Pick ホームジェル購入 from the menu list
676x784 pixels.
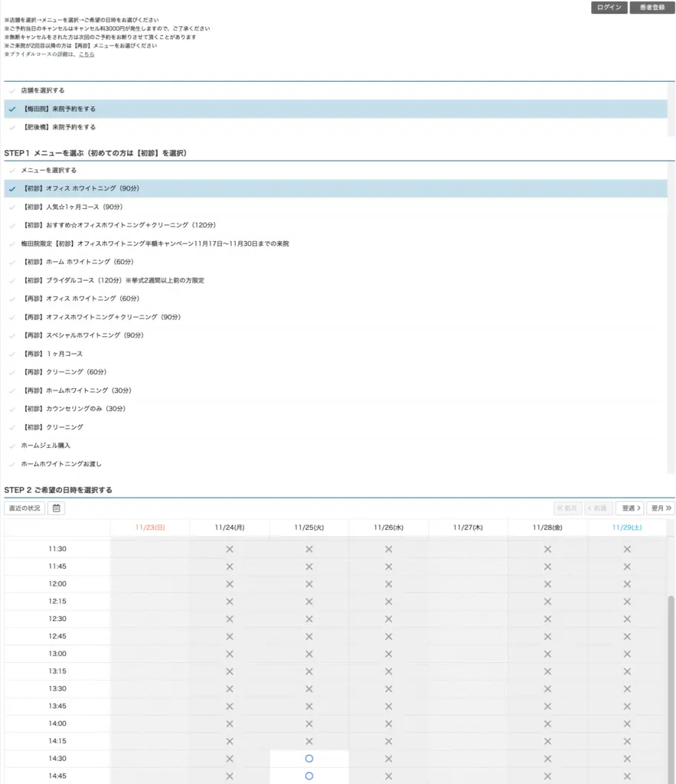(x=46, y=446)
